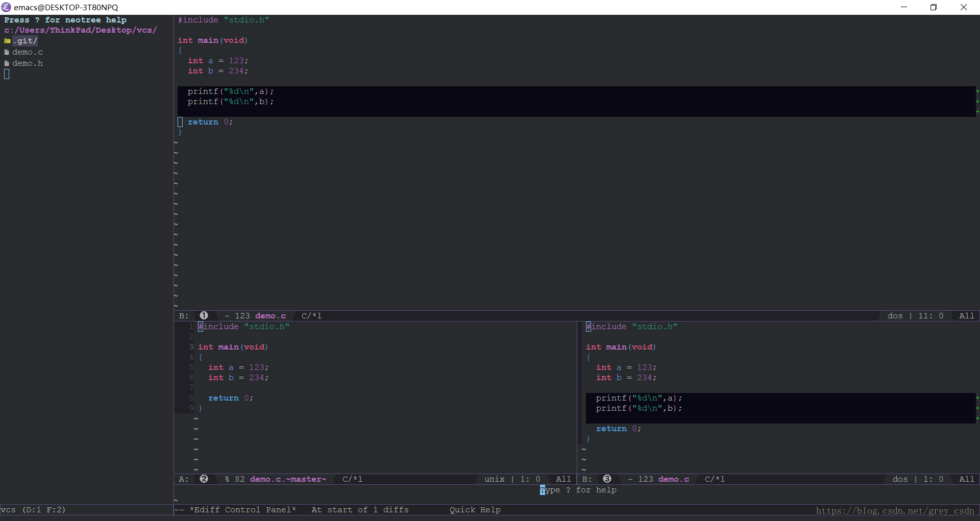Open mode menu on demo.c.~master~ mode line

[352, 479]
